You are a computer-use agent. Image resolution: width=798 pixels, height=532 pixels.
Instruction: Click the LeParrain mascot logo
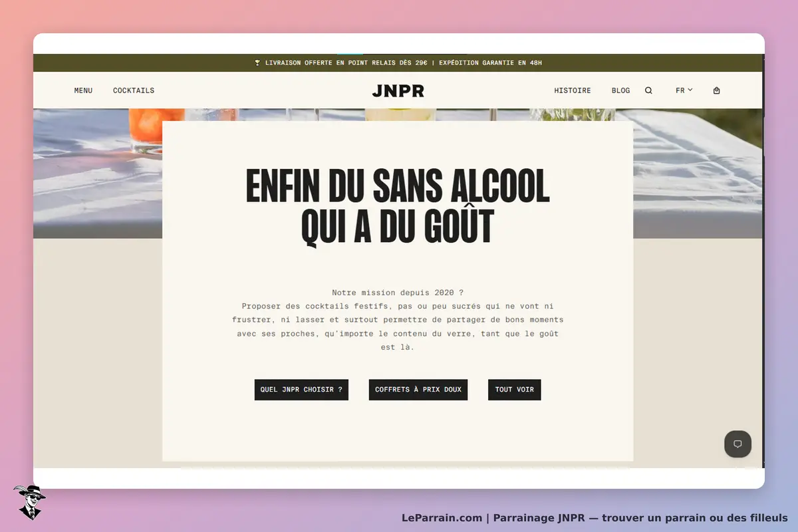[x=29, y=502]
